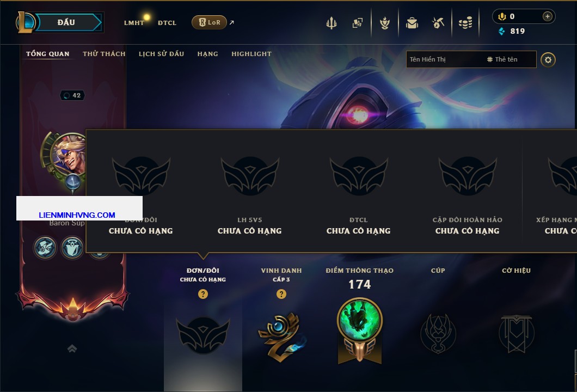Open the HẠNG tab
The image size is (577, 392).
point(207,54)
